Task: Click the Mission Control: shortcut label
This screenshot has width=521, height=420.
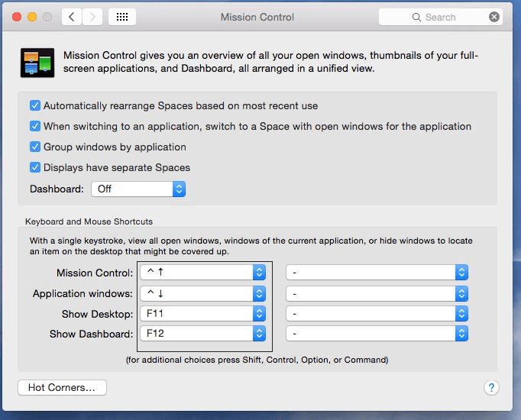Action: click(x=95, y=273)
